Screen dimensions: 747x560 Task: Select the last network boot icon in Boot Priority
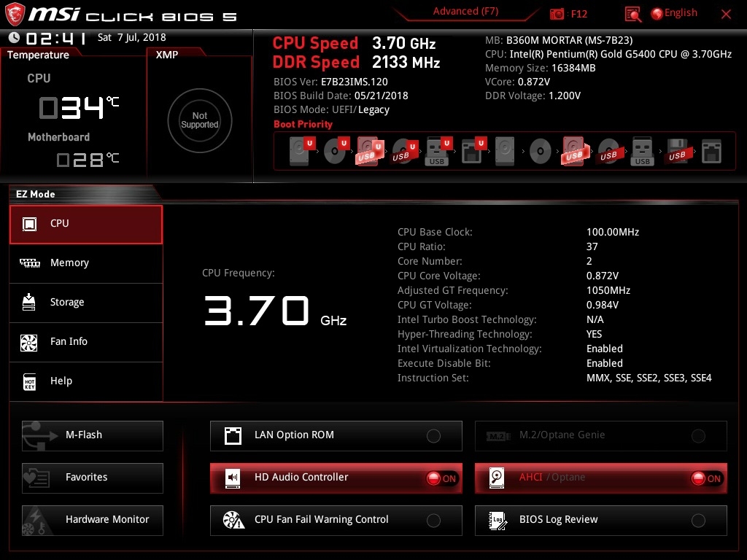[711, 152]
